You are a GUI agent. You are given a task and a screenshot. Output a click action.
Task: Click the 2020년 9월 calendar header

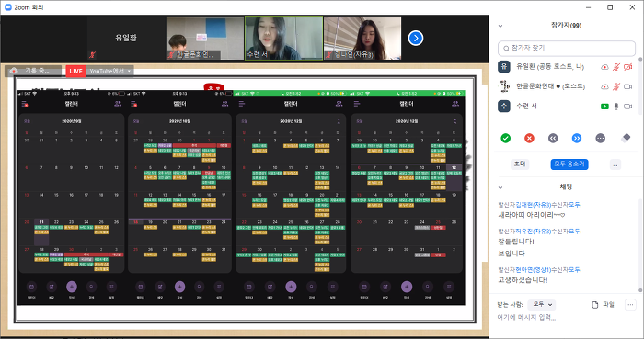point(72,121)
